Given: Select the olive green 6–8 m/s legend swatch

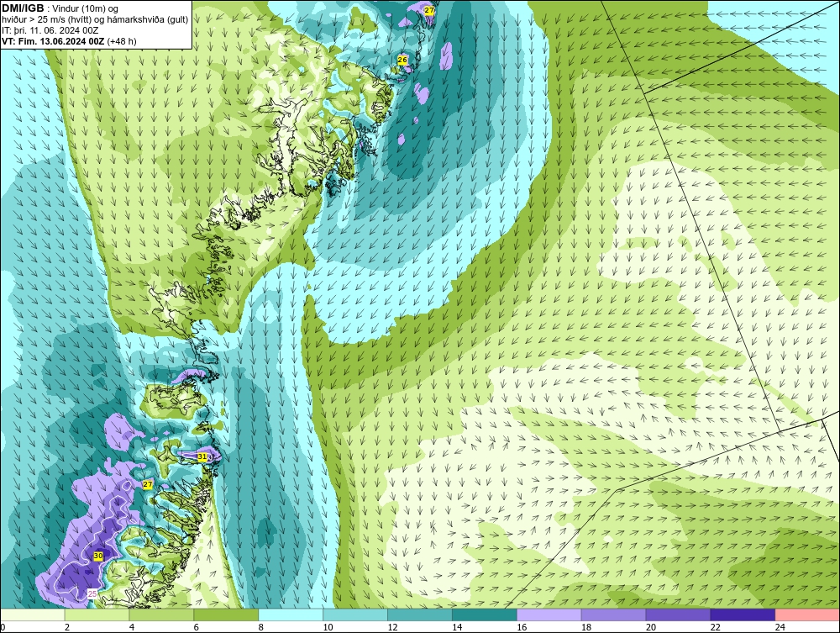Looking at the screenshot, I should click(226, 615).
